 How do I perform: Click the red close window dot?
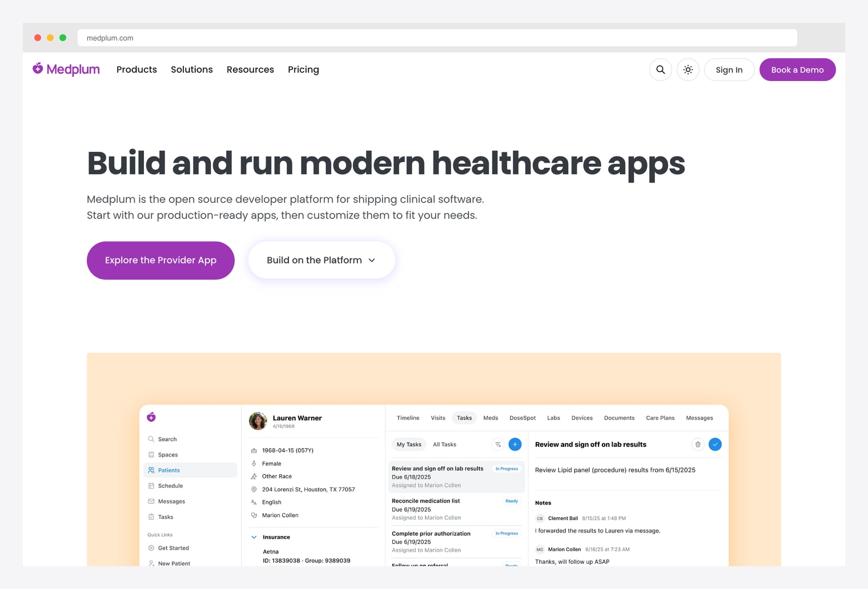click(x=38, y=38)
